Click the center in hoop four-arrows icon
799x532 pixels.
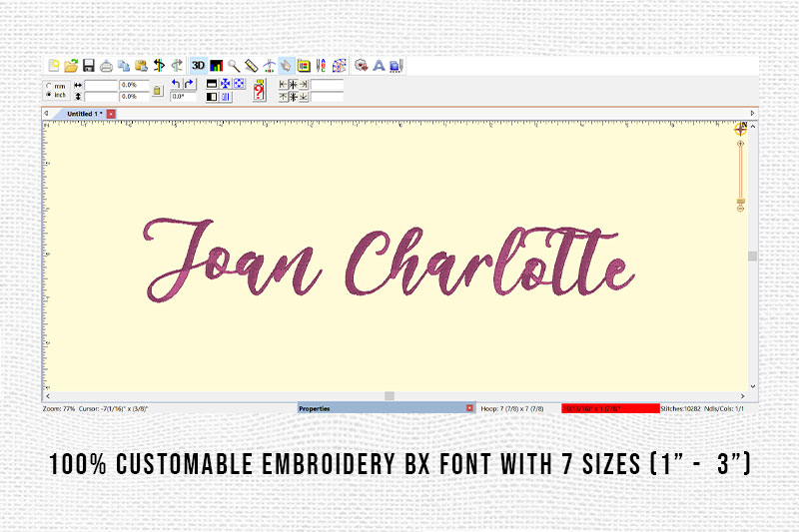point(226,84)
